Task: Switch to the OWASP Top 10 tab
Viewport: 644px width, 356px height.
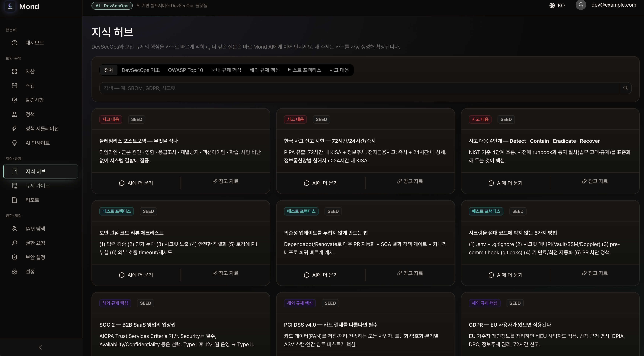Action: [x=185, y=70]
